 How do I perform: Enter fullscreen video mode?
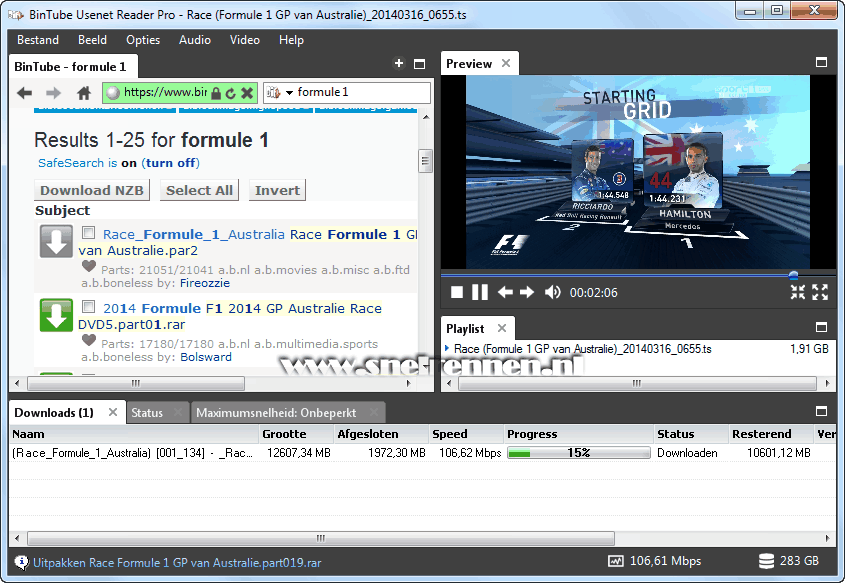point(820,292)
